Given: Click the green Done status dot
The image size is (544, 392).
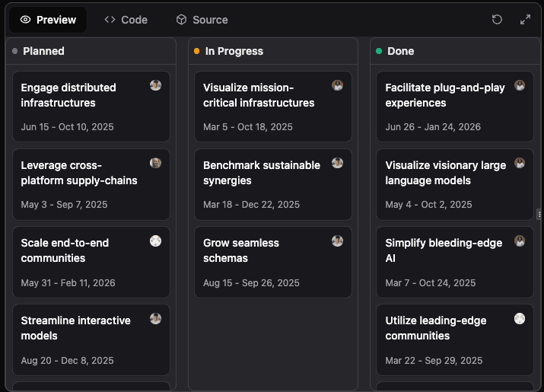Looking at the screenshot, I should point(379,51).
